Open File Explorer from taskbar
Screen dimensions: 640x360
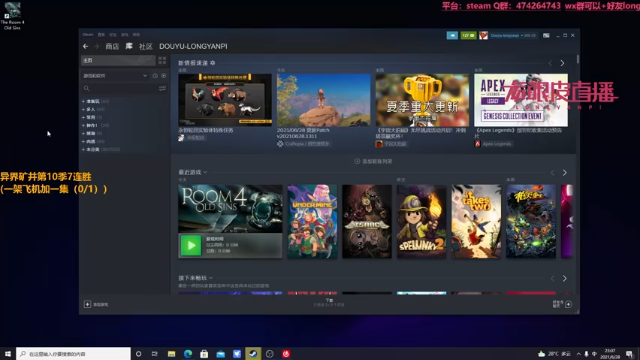[x=171, y=354]
